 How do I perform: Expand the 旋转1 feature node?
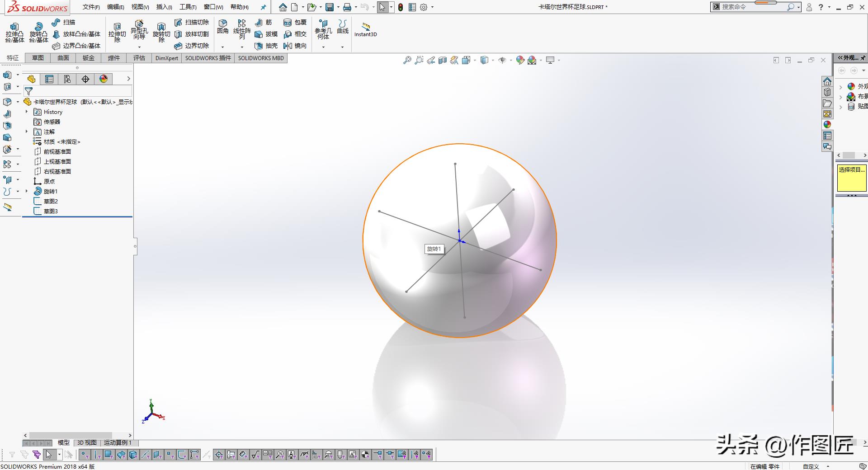[x=27, y=191]
